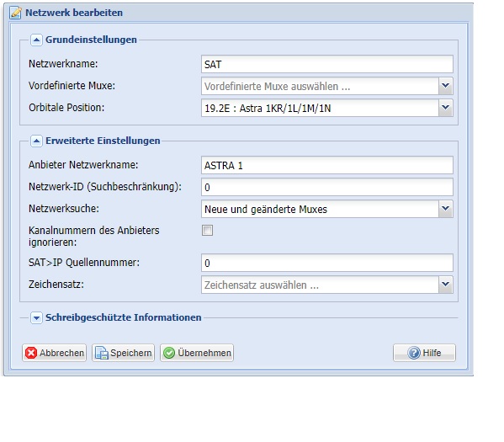This screenshot has height=442, width=504.
Task: Click the Schreibgeschützte Informationen heading text
Action: (x=124, y=317)
